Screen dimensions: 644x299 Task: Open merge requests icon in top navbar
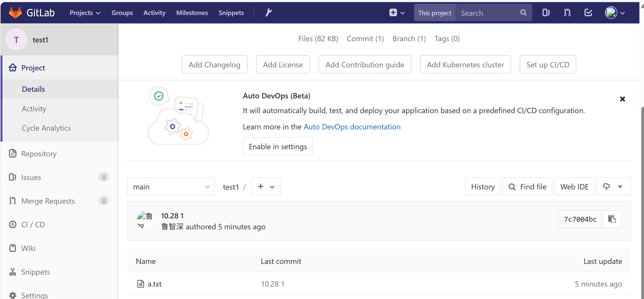[567, 13]
